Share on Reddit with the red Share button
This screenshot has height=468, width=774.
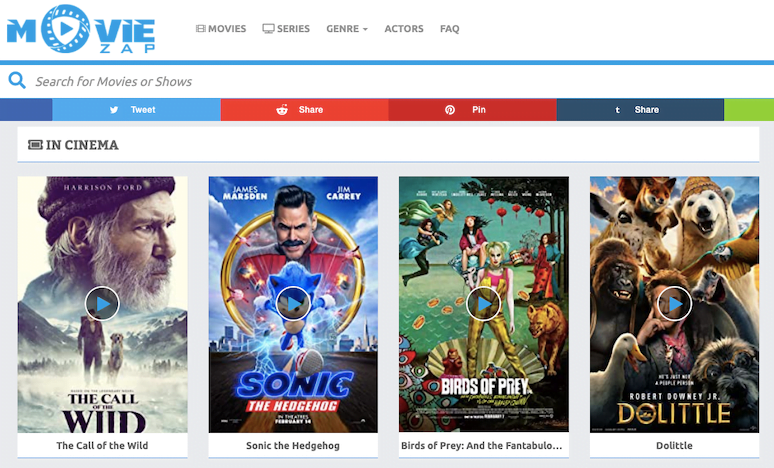tap(305, 110)
